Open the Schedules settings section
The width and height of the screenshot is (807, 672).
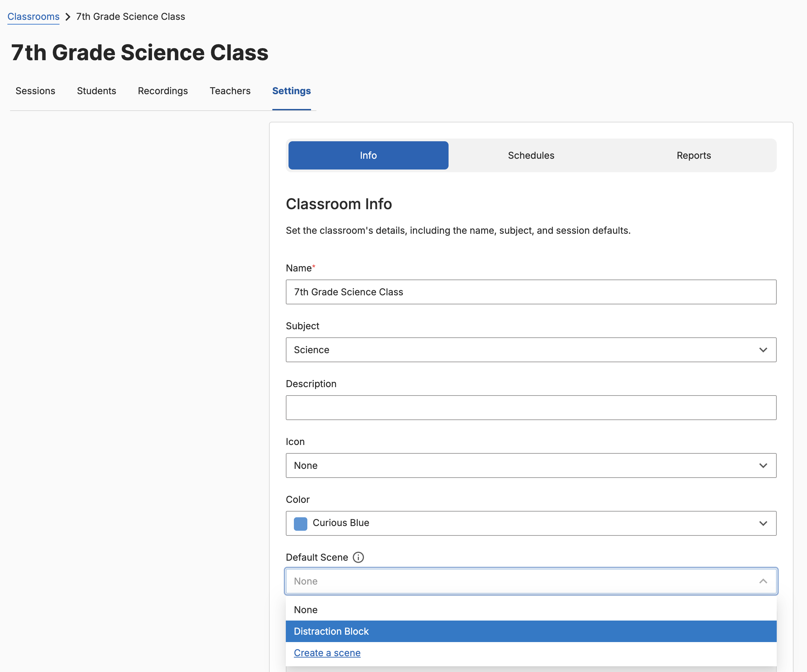coord(531,155)
